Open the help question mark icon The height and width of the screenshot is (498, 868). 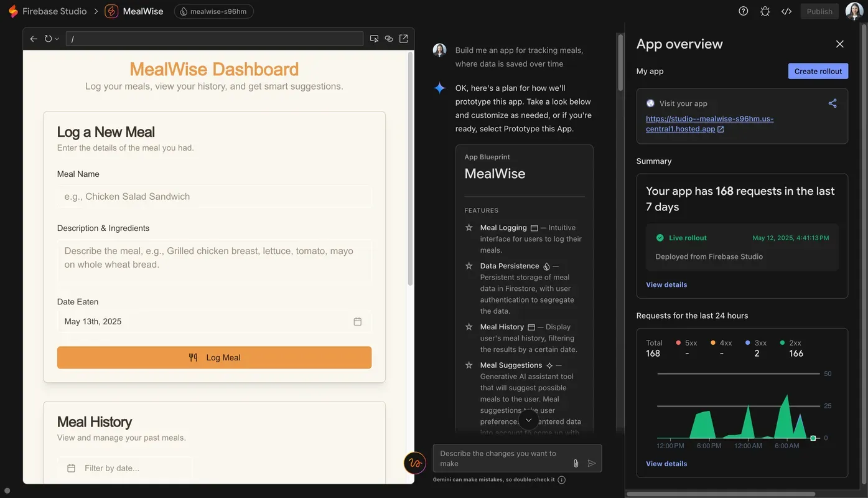[x=743, y=11]
